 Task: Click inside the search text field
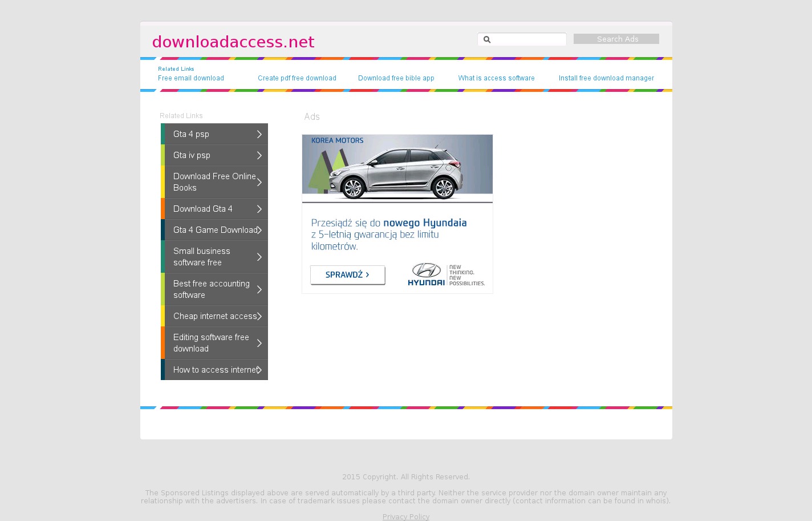(x=528, y=39)
